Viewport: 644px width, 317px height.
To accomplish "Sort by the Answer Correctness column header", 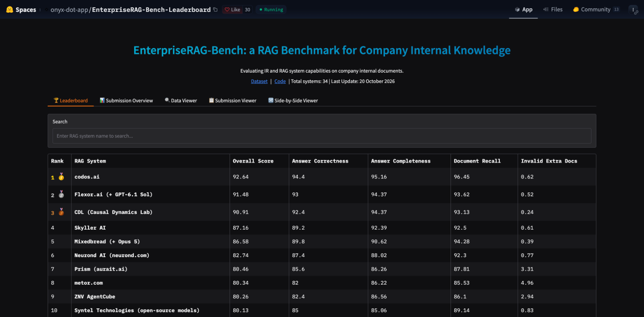I will [x=329, y=161].
